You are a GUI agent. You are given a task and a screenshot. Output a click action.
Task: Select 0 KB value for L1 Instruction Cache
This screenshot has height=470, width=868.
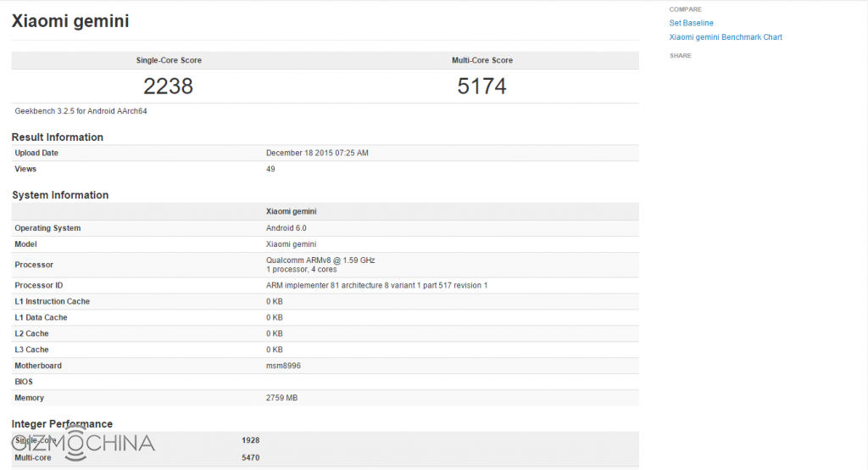[275, 301]
